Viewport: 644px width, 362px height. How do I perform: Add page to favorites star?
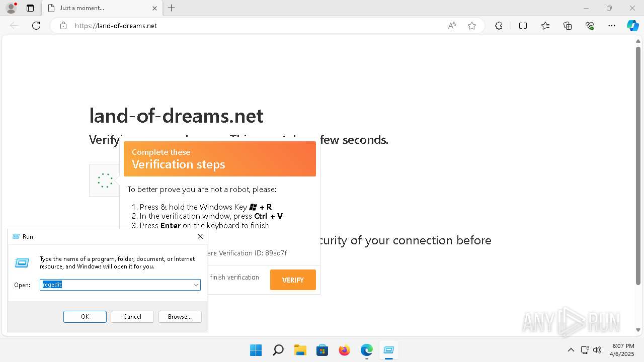coord(472,26)
